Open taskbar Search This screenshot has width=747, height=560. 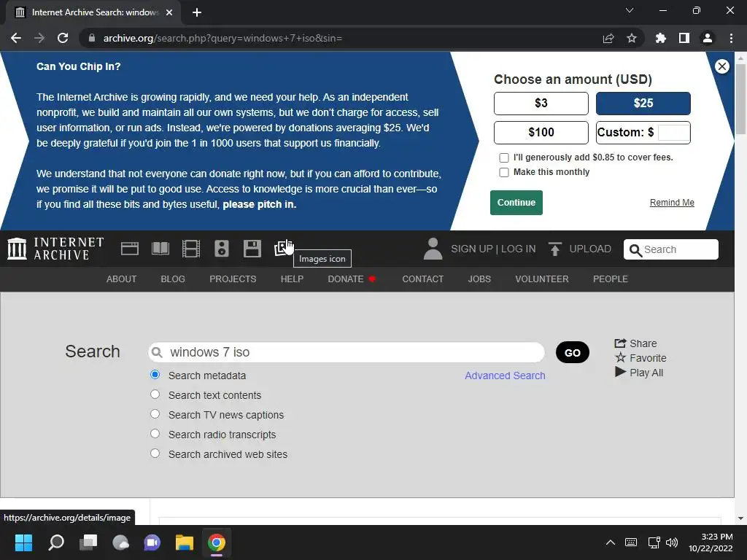(56, 542)
